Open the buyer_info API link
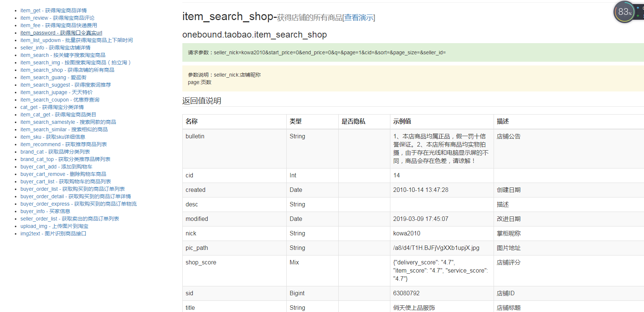 coord(45,211)
